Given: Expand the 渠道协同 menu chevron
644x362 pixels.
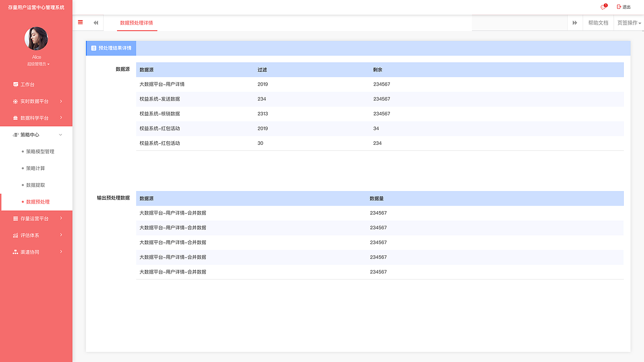Looking at the screenshot, I should [61, 252].
